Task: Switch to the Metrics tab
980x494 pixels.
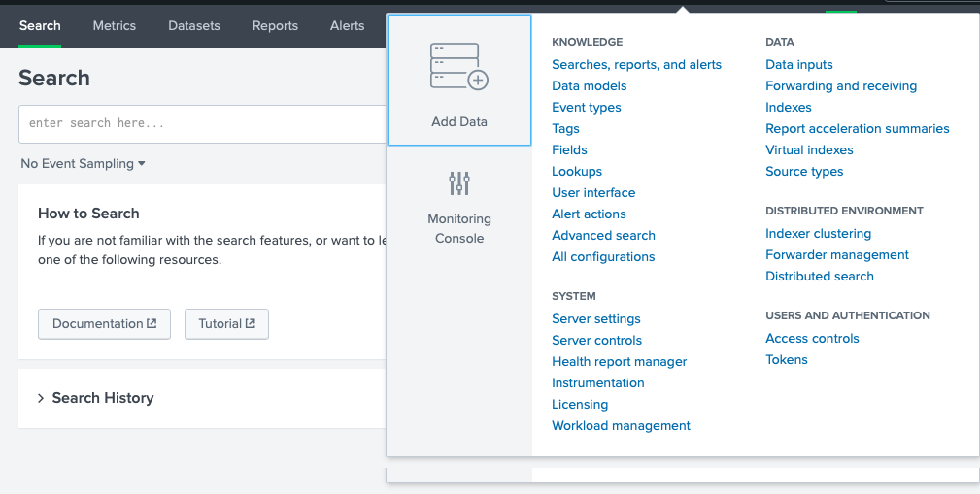Action: tap(115, 26)
